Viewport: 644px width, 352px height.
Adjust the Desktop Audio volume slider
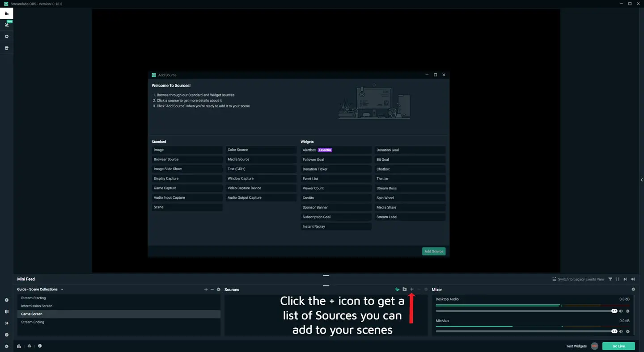[526, 311]
